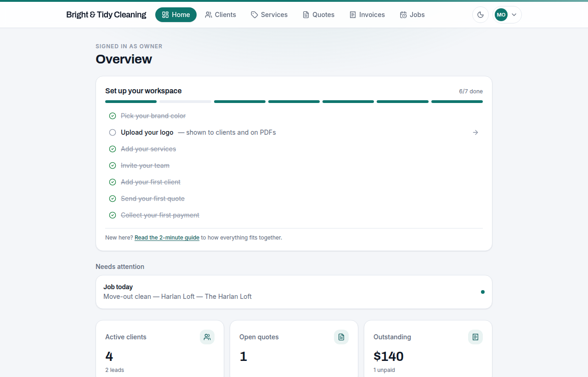Click the Pick your brand color text
Viewport: 588px width, 377px height.
pos(153,116)
